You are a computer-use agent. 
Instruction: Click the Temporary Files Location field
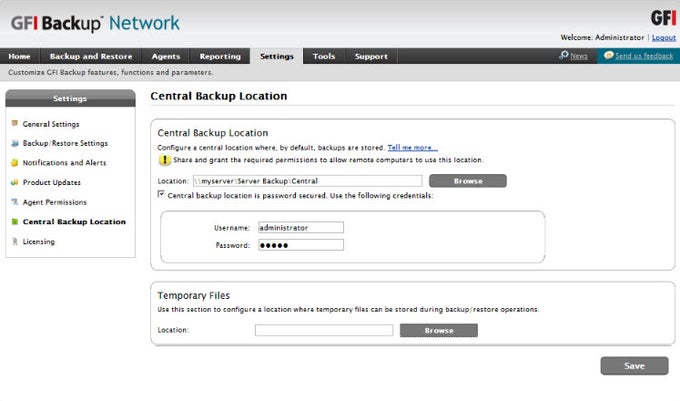coord(324,330)
